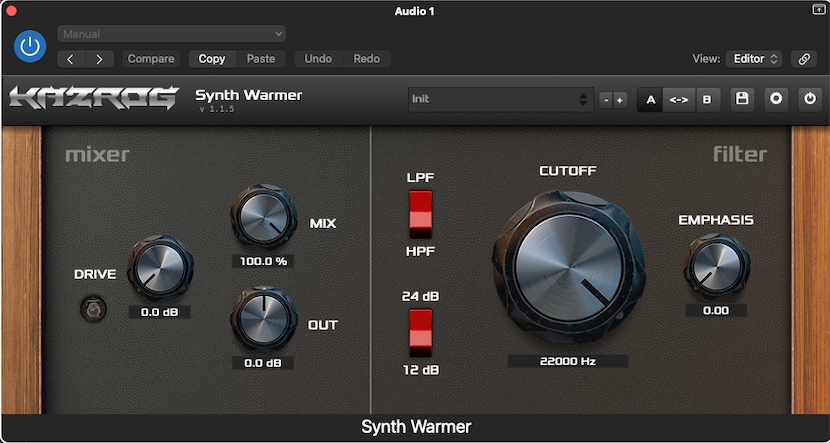Open the settings gear icon
Screen dimensions: 830x443
(776, 100)
